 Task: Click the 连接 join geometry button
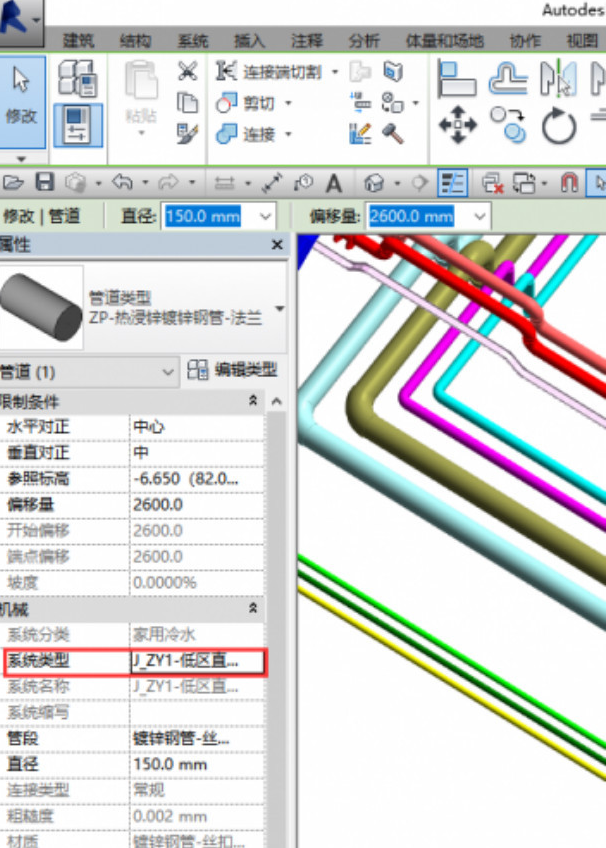pyautogui.click(x=250, y=134)
